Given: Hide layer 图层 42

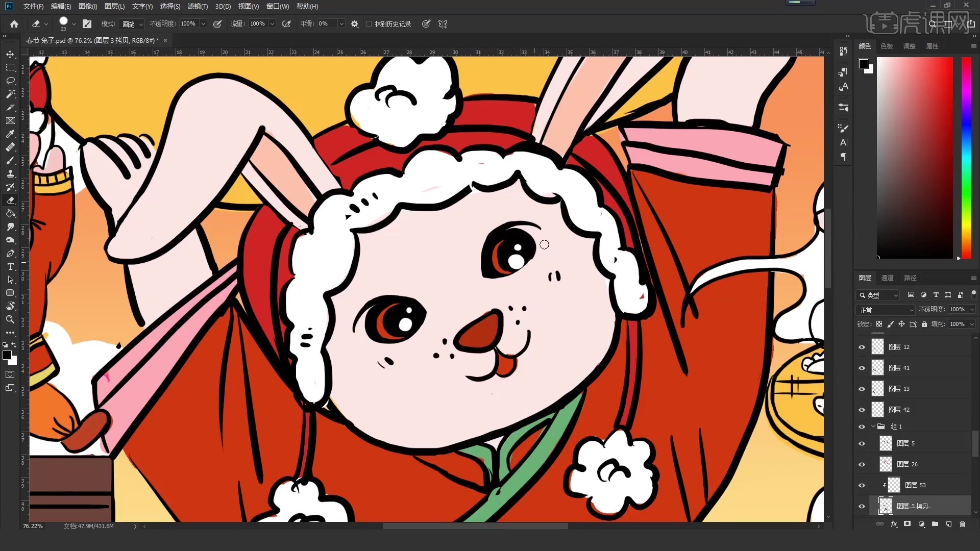Looking at the screenshot, I should pyautogui.click(x=862, y=410).
